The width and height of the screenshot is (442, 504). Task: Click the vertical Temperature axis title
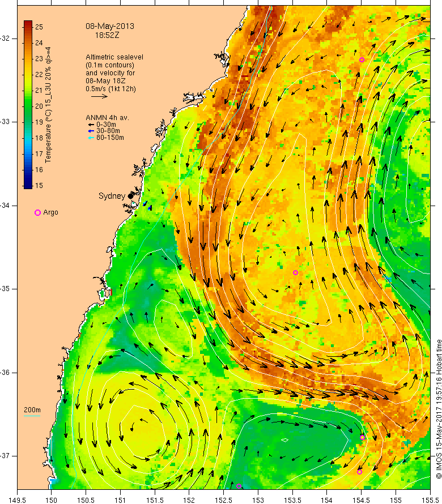point(48,105)
